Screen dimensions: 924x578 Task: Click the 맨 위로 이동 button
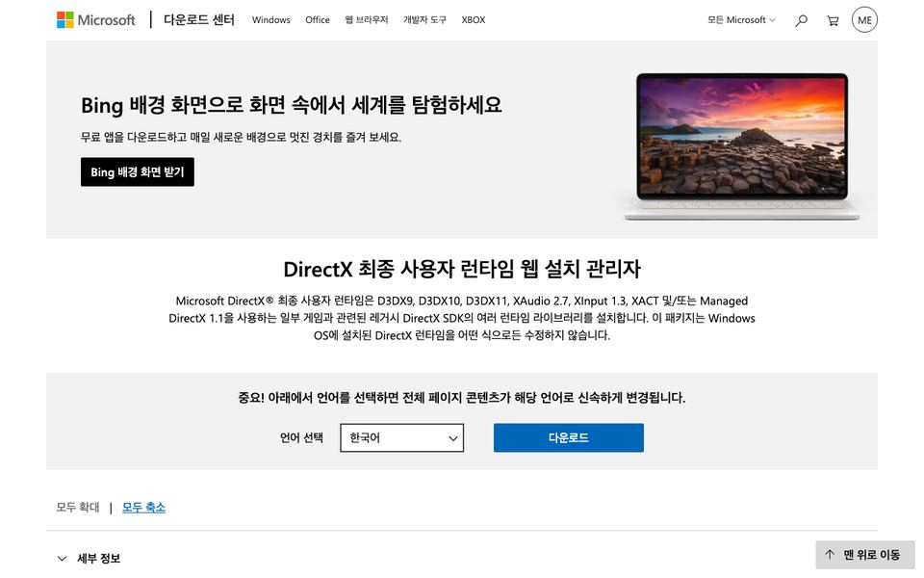865,555
